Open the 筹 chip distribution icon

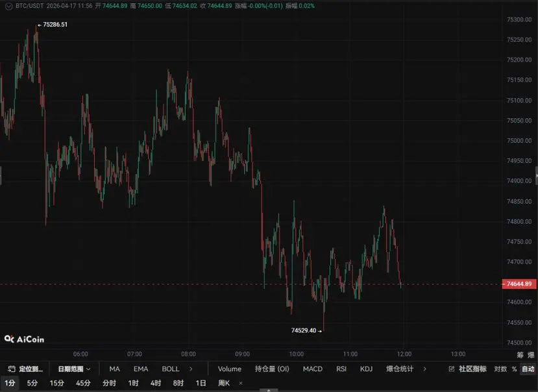(520, 354)
